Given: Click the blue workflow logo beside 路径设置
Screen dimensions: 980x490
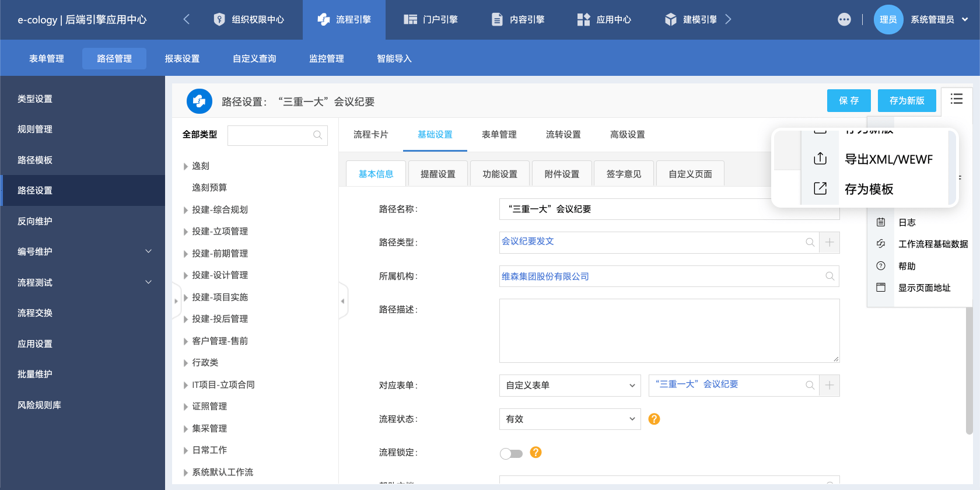Looking at the screenshot, I should pos(199,101).
